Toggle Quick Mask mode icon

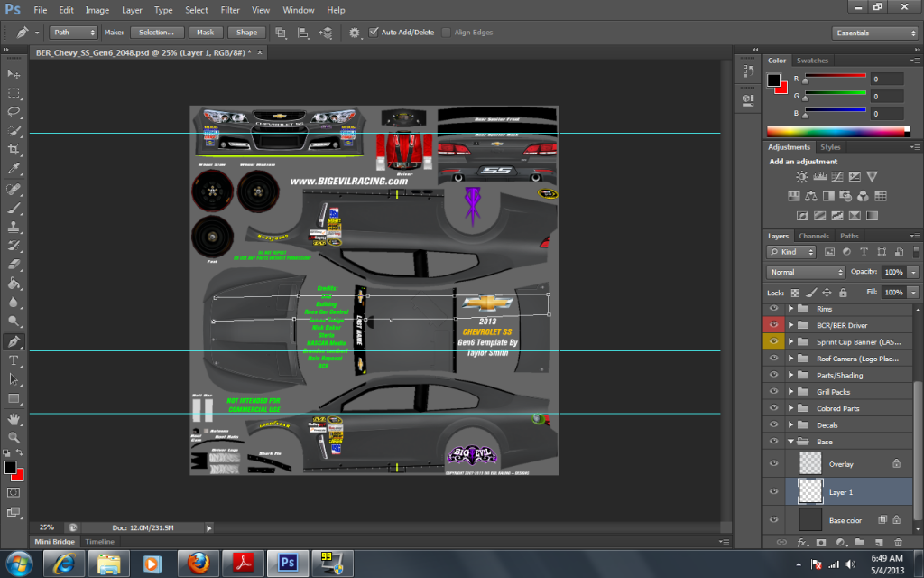(x=14, y=492)
